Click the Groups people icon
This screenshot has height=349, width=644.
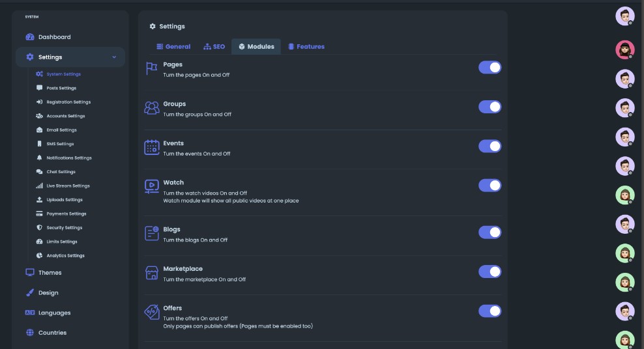click(x=151, y=107)
